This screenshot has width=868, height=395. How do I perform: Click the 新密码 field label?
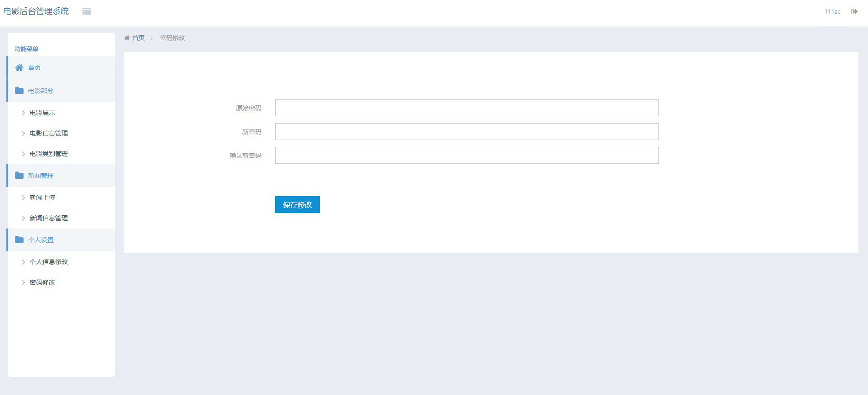click(x=252, y=132)
